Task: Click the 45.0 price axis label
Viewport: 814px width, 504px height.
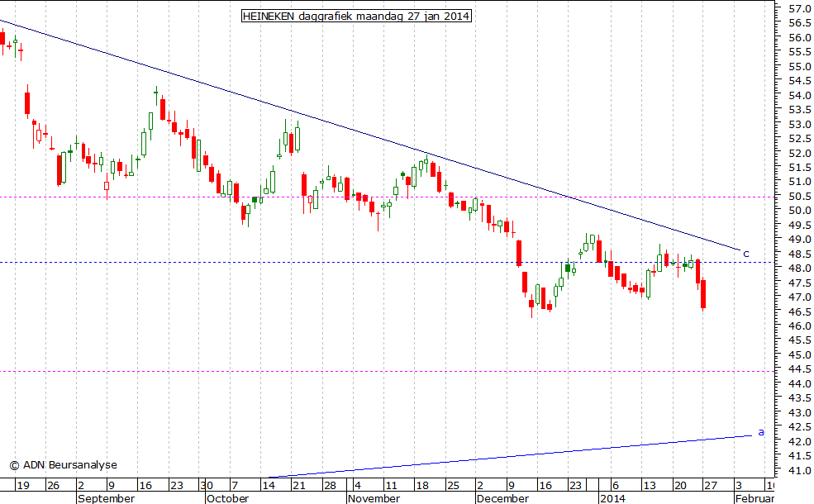Action: pyautogui.click(x=800, y=354)
